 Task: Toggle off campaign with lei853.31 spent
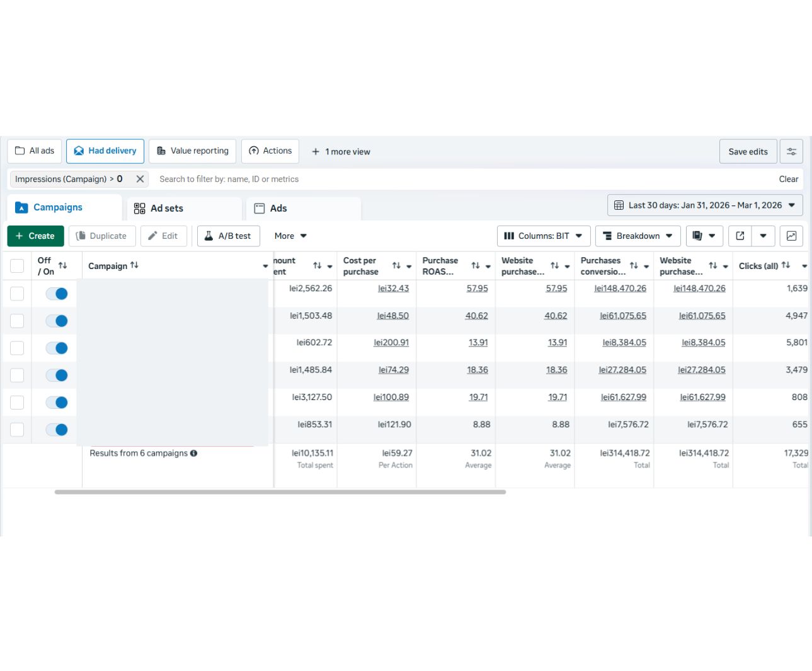[57, 430]
